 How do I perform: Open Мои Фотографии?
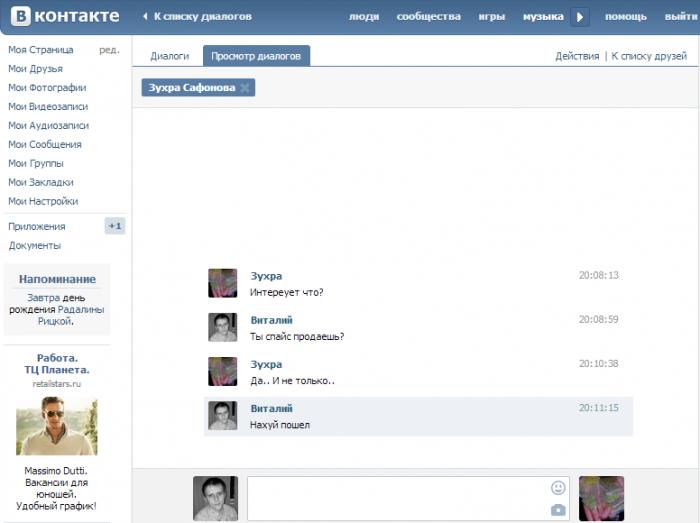coord(47,88)
